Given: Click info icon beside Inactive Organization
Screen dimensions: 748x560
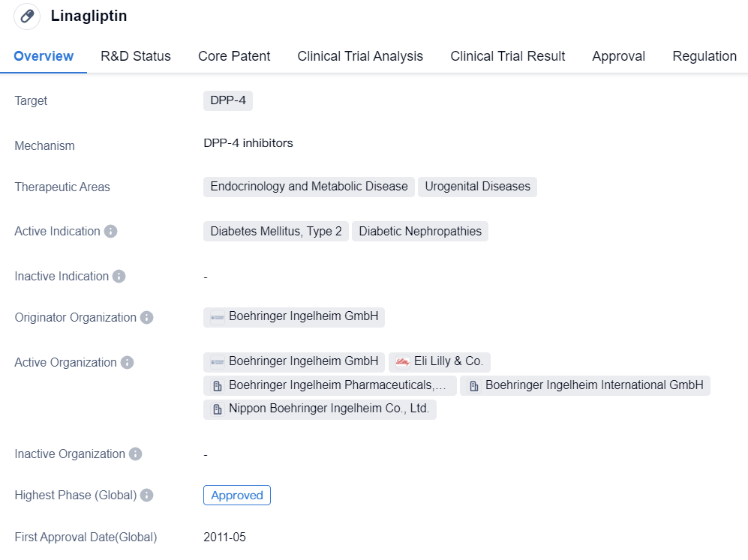Looking at the screenshot, I should tap(135, 454).
